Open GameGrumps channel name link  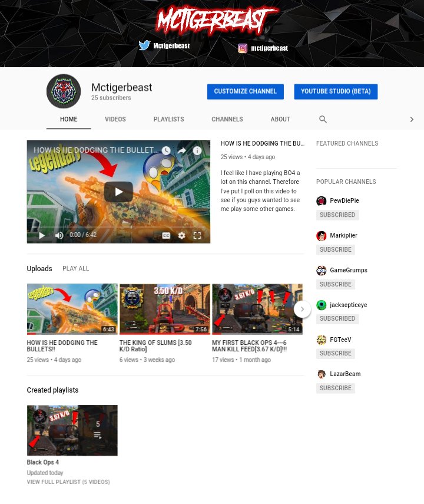point(349,270)
